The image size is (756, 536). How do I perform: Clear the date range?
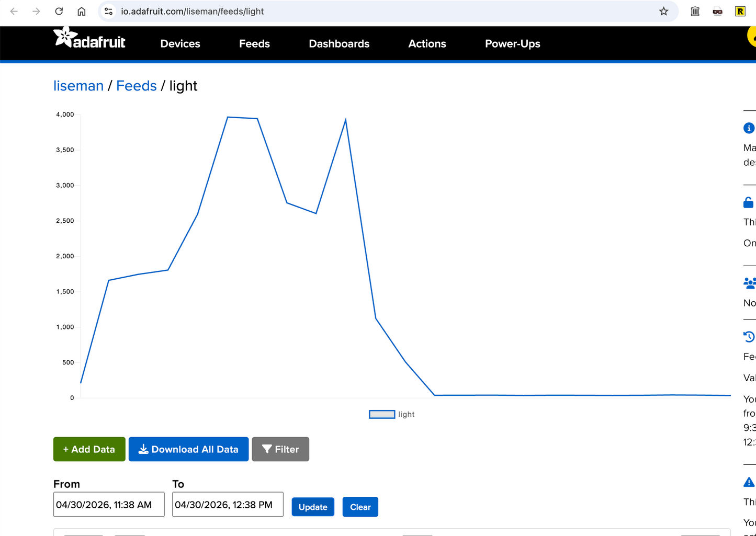(x=360, y=507)
